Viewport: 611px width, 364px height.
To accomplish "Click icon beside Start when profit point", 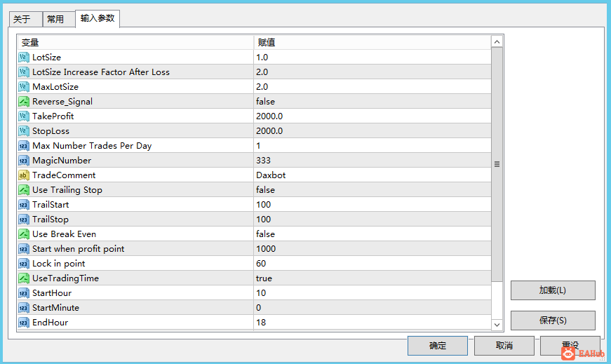I will 24,249.
